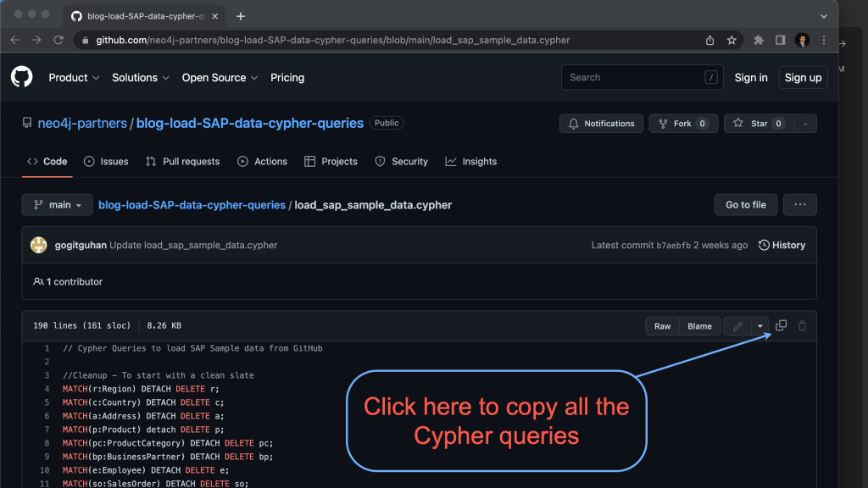Copy the raw Cypher file contents
Screen dimensions: 868x488
(781, 325)
